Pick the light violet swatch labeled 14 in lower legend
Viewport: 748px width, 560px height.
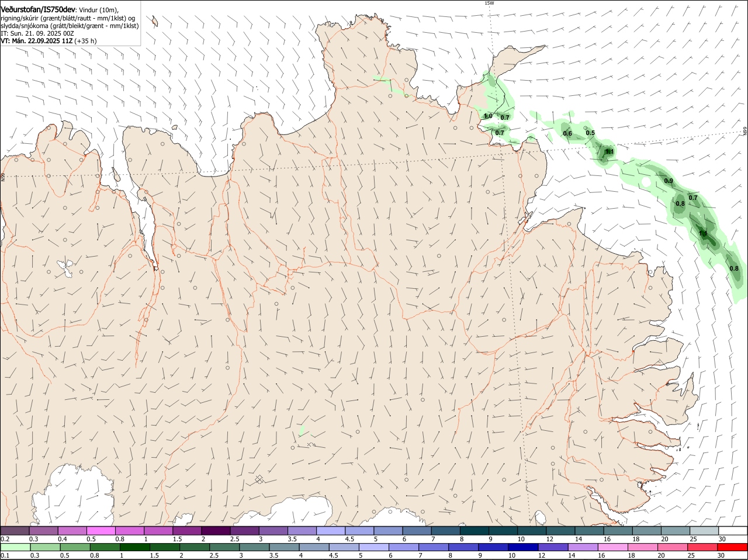coord(583,547)
